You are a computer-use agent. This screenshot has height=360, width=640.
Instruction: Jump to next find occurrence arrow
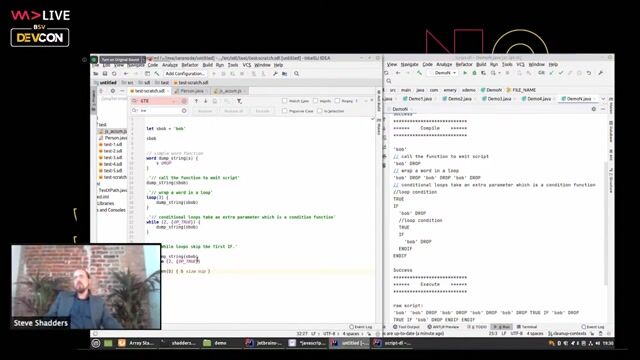click(205, 101)
